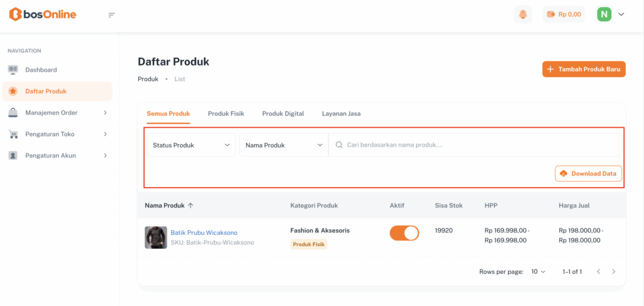This screenshot has width=644, height=306.
Task: Go to previous page arrow
Action: [x=598, y=271]
